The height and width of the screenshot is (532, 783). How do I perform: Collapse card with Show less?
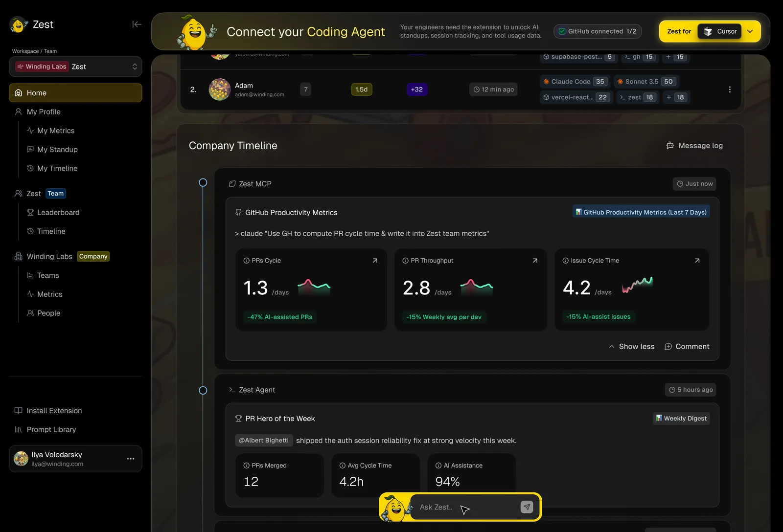(631, 347)
